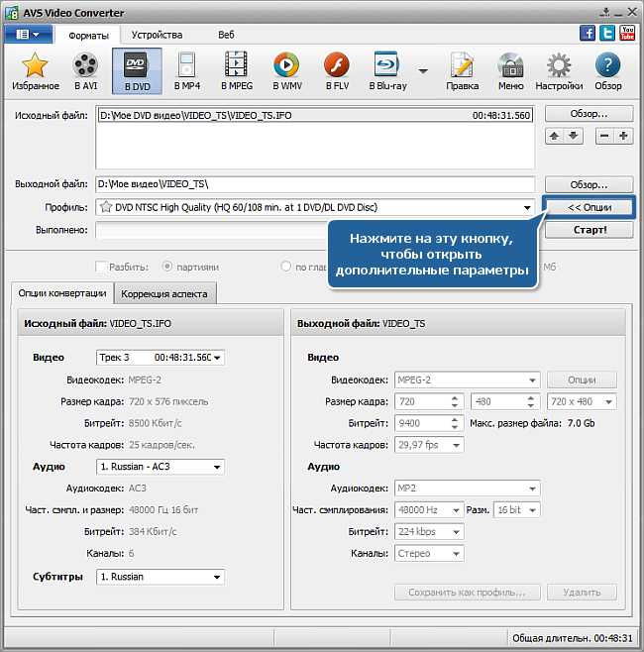Open the 16 bit sample size dropdown
The width and height of the screenshot is (644, 652).
click(x=517, y=509)
